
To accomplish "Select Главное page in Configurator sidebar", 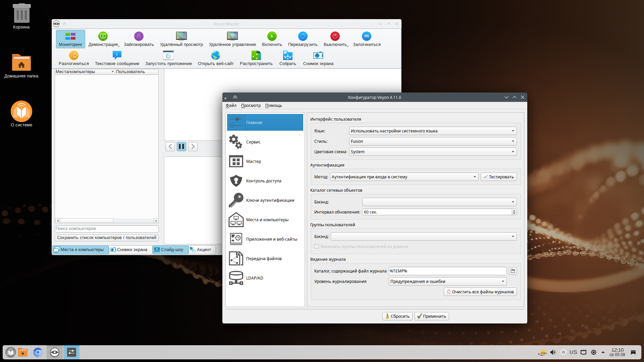I will coord(265,123).
